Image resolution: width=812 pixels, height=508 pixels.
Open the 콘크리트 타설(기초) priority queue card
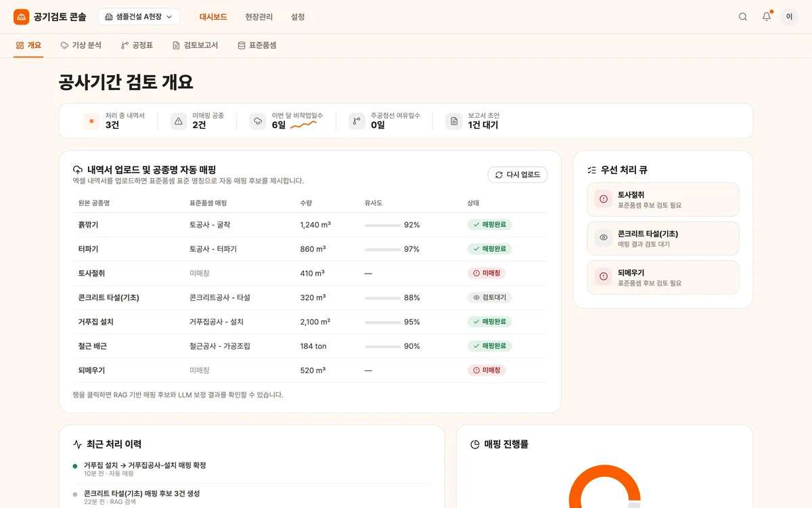pyautogui.click(x=663, y=238)
